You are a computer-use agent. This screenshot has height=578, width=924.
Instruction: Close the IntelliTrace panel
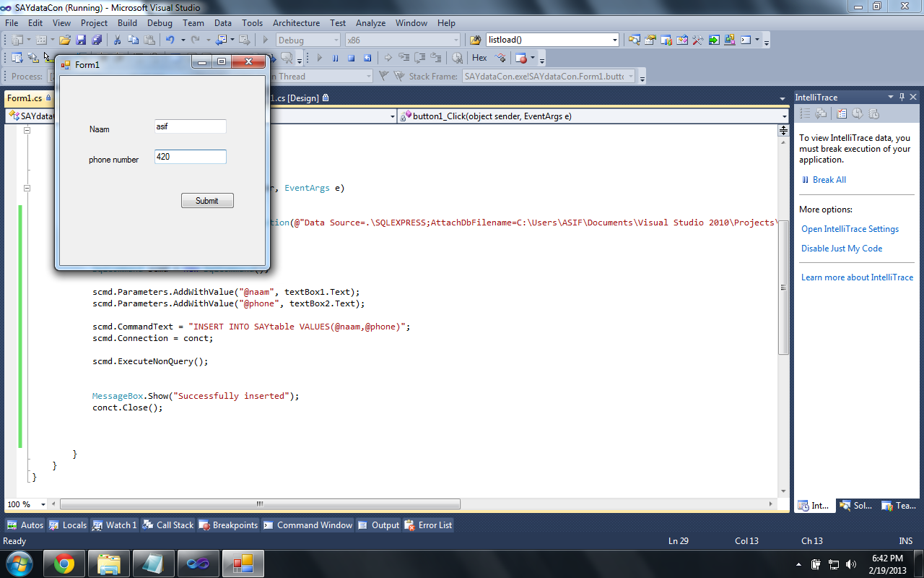pyautogui.click(x=913, y=97)
